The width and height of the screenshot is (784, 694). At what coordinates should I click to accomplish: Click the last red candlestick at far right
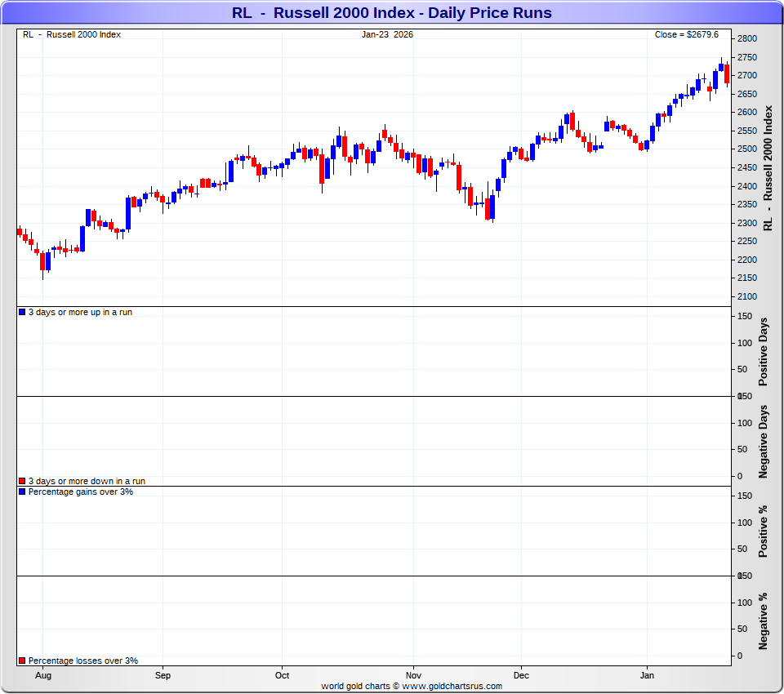click(x=727, y=73)
